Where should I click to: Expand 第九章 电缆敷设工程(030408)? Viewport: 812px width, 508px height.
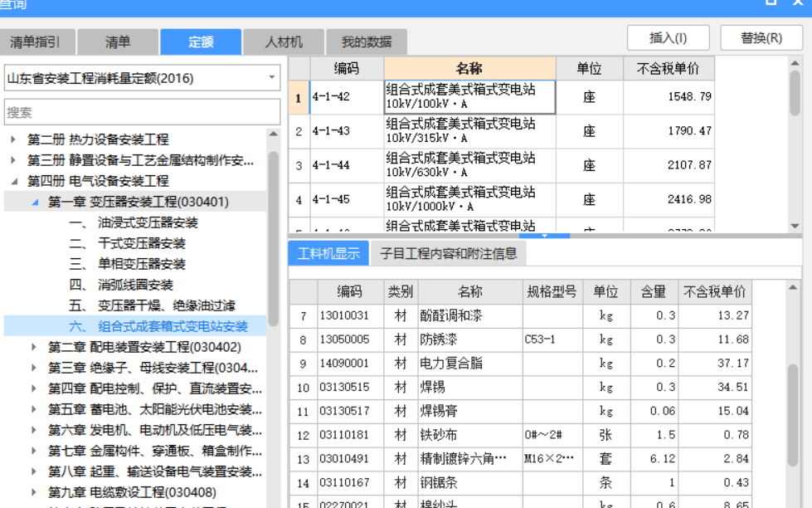34,492
